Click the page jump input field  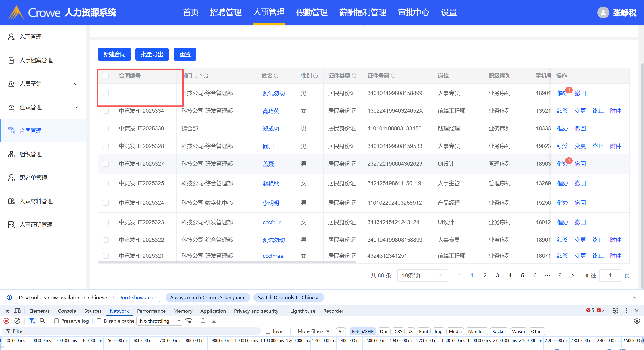[610, 275]
